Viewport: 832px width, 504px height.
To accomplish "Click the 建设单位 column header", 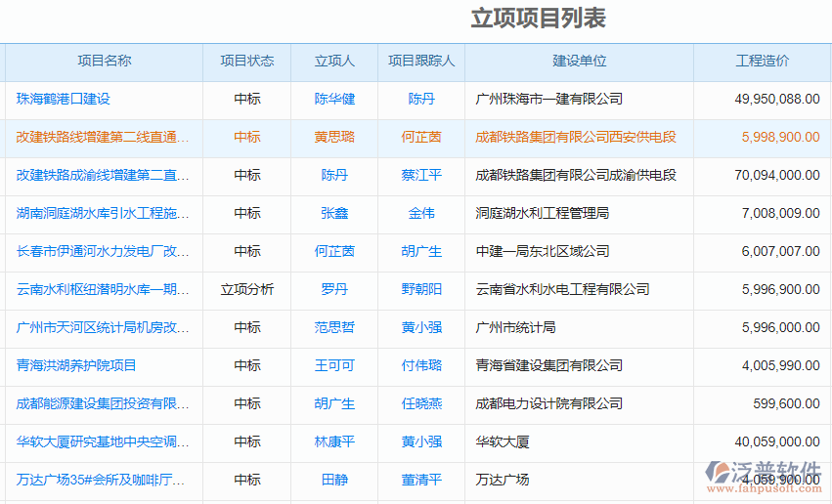I will 579,61.
